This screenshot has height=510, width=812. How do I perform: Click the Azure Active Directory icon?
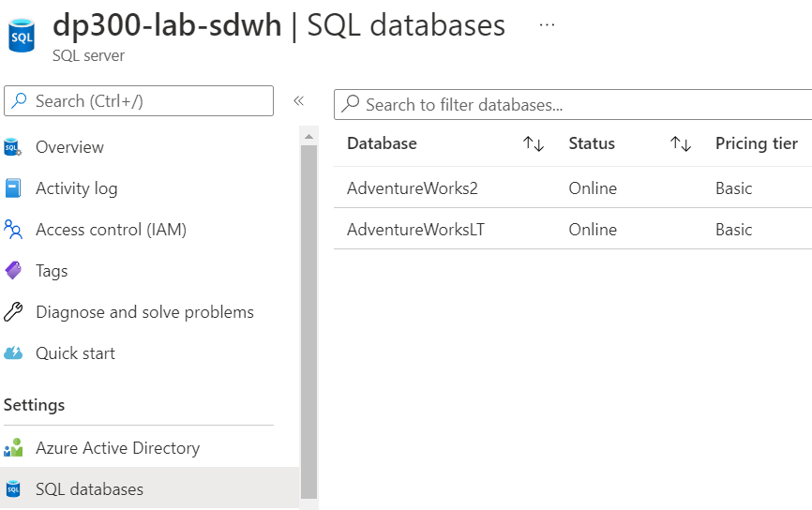tap(13, 448)
